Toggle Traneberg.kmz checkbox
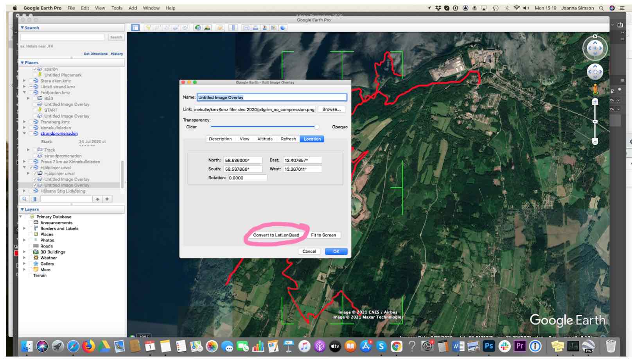This screenshot has height=364, width=632. 31,122
